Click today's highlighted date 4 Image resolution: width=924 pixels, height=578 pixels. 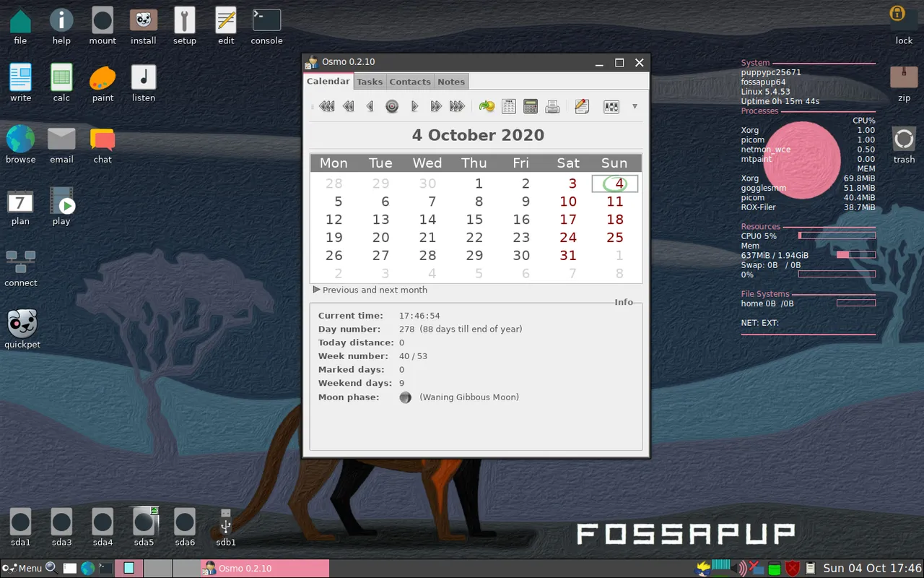pos(615,184)
